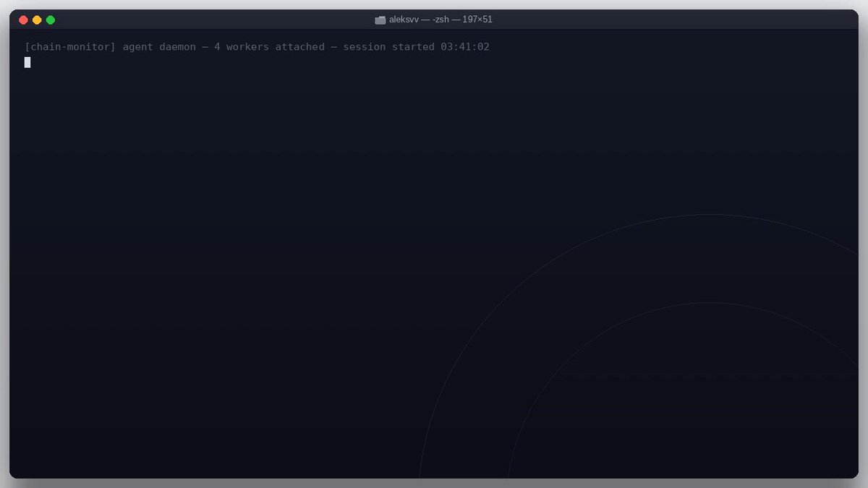Maximize the terminal with the green button
The width and height of the screenshot is (868, 488).
[x=51, y=20]
